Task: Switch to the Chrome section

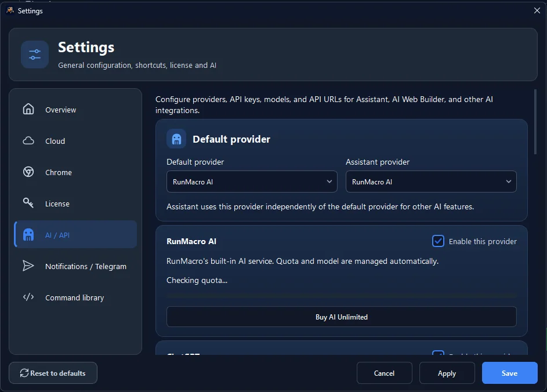Action: (75, 172)
